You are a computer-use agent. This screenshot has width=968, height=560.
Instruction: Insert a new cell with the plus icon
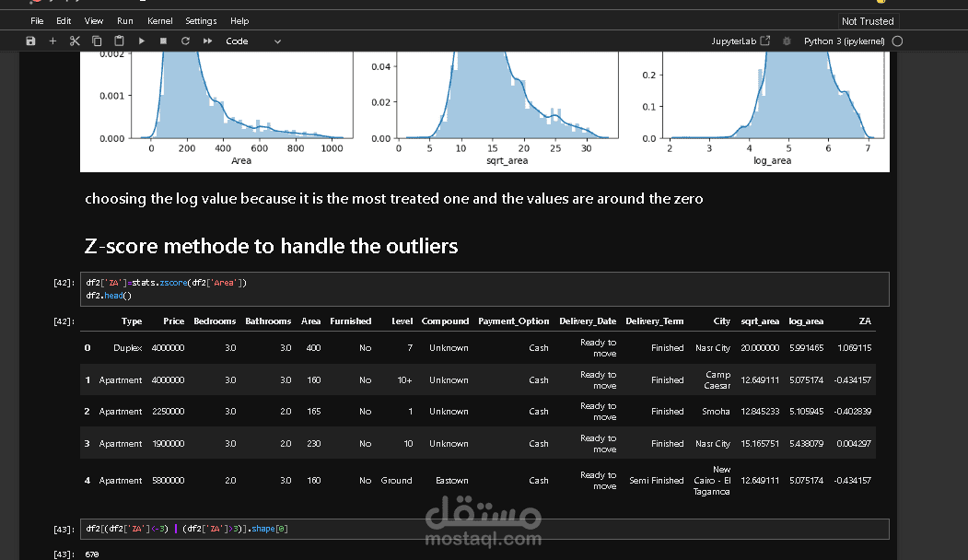[x=52, y=41]
